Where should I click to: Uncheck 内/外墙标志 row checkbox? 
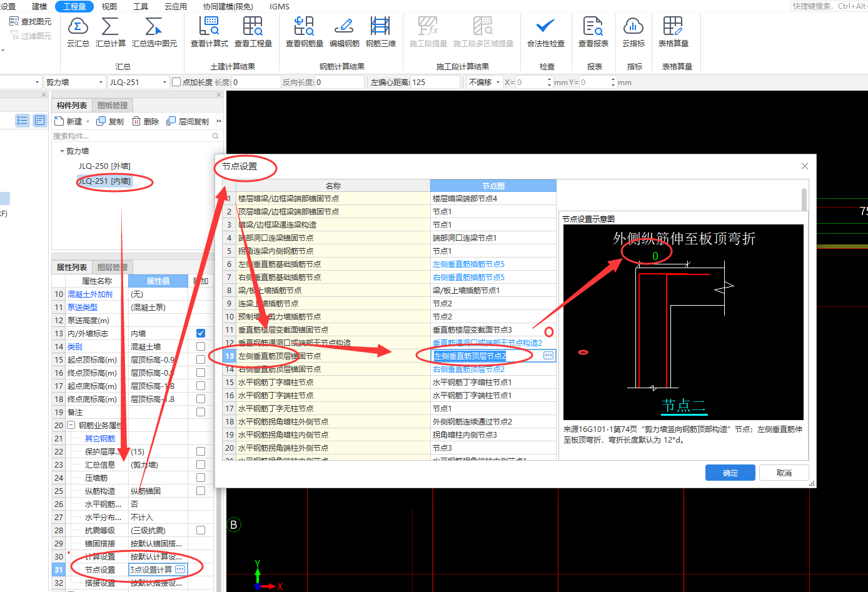(x=201, y=333)
